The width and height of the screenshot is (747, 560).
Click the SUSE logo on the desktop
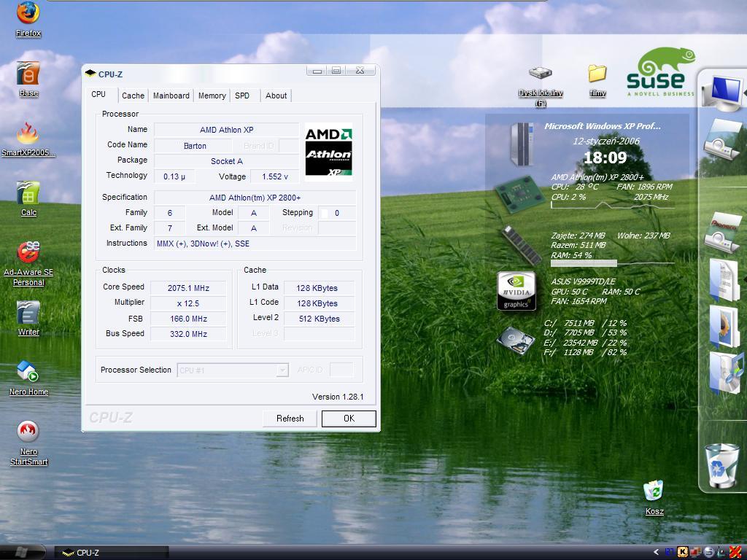pos(660,71)
